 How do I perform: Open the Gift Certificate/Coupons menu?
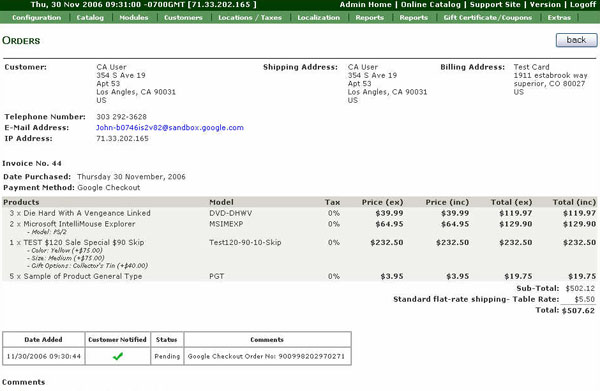tap(488, 18)
